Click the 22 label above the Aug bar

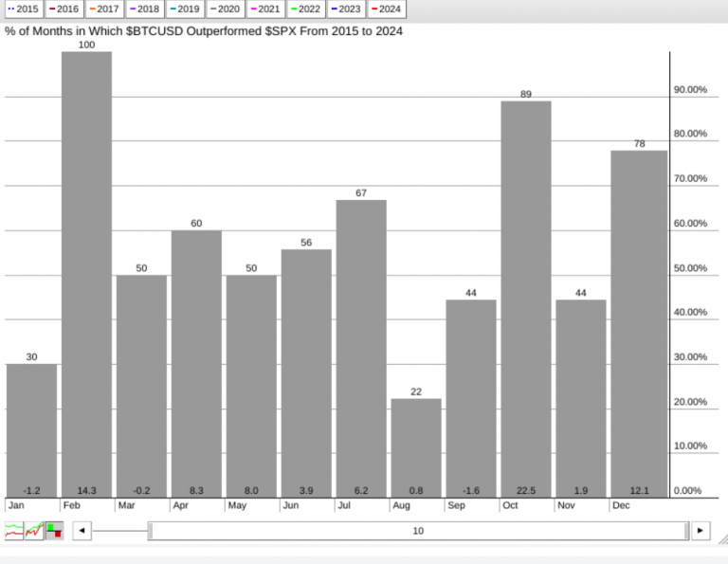click(x=416, y=391)
